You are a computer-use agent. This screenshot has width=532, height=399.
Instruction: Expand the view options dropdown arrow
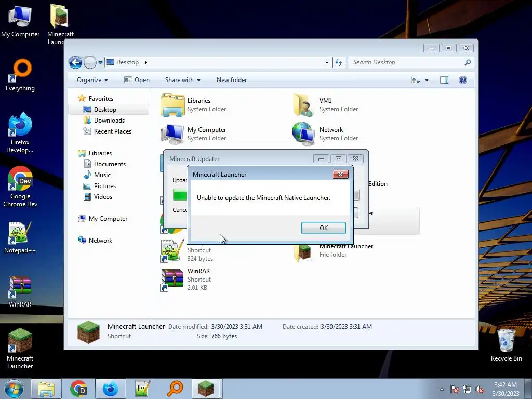click(427, 80)
